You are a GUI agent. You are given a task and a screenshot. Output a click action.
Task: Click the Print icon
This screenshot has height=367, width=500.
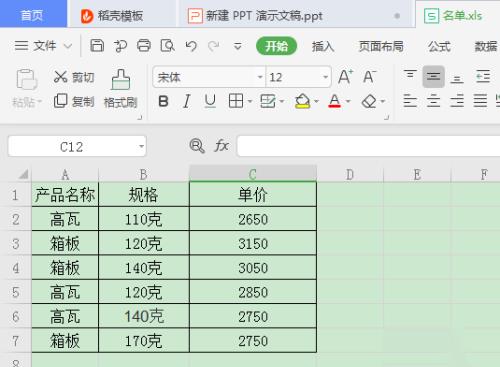pos(144,45)
